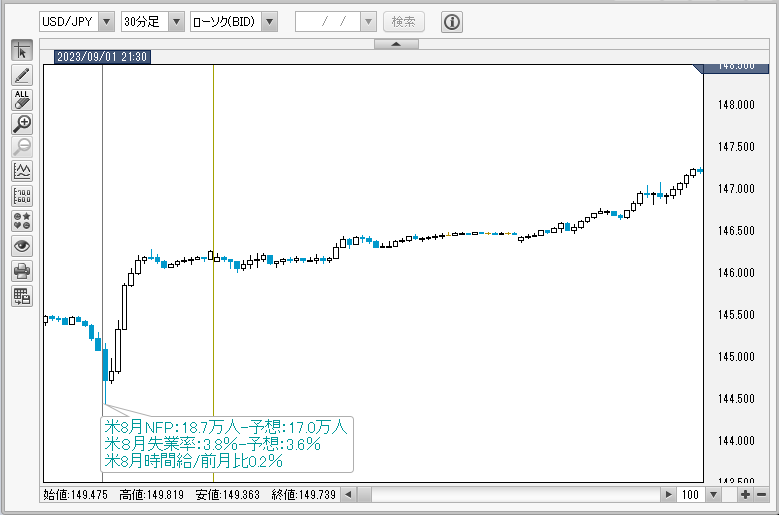Image resolution: width=779 pixels, height=515 pixels.
Task: Click the date input field
Action: click(x=328, y=21)
